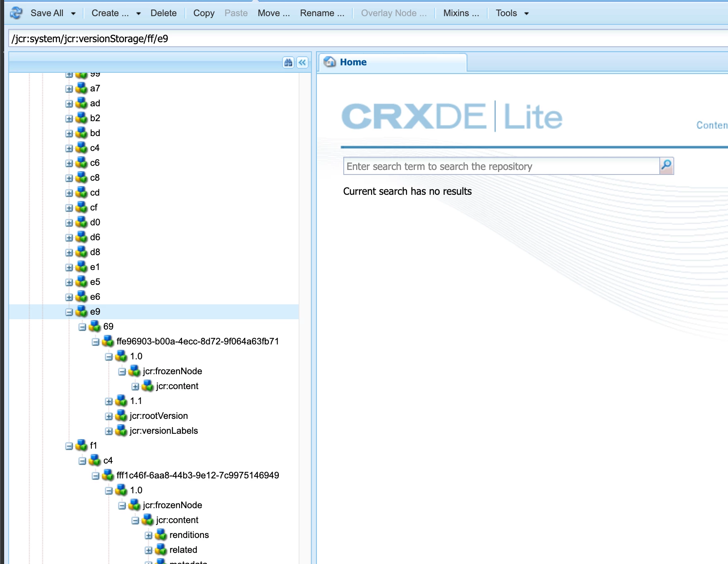728x564 pixels.
Task: Expand the a7 node
Action: [69, 89]
